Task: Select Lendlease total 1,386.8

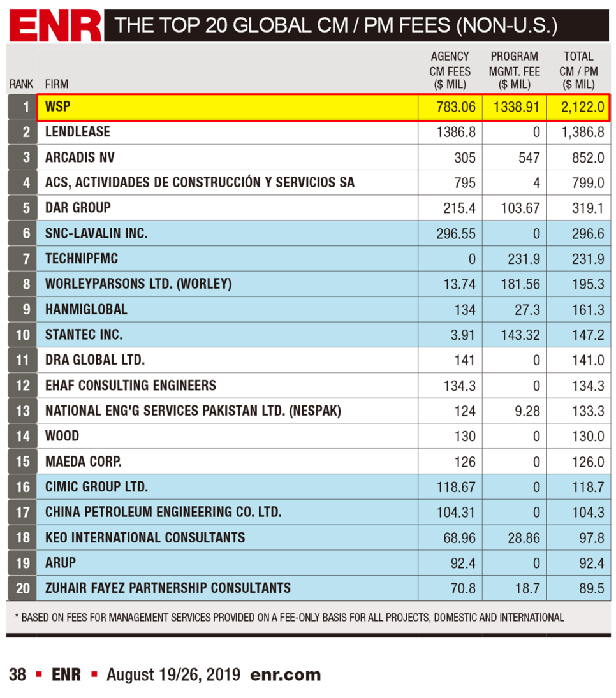Action: (x=583, y=133)
